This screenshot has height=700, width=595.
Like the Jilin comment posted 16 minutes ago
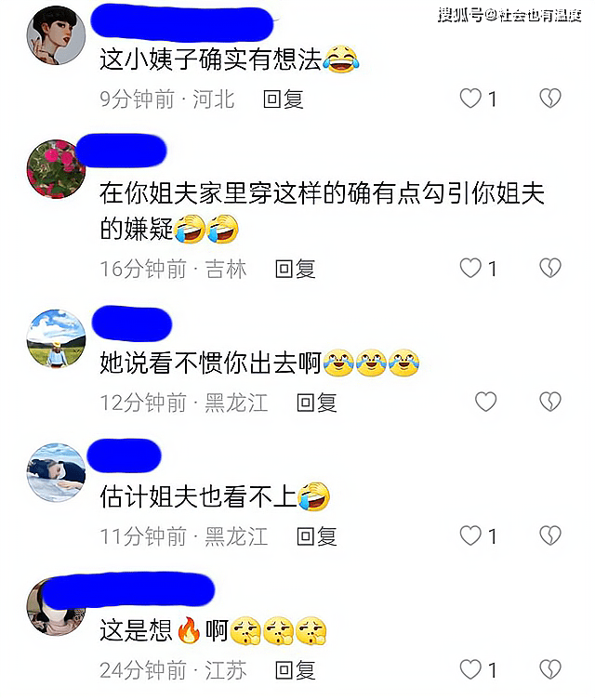point(470,269)
